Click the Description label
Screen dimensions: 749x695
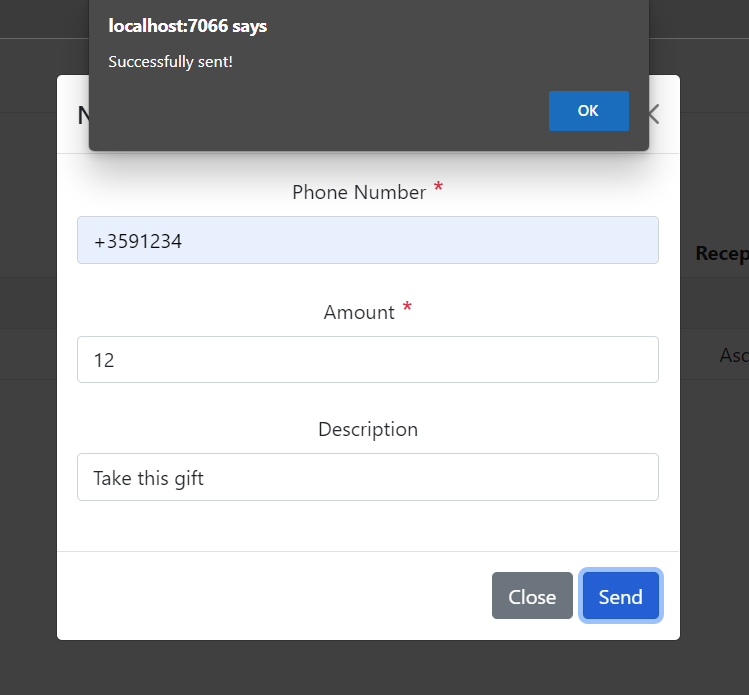coord(368,429)
